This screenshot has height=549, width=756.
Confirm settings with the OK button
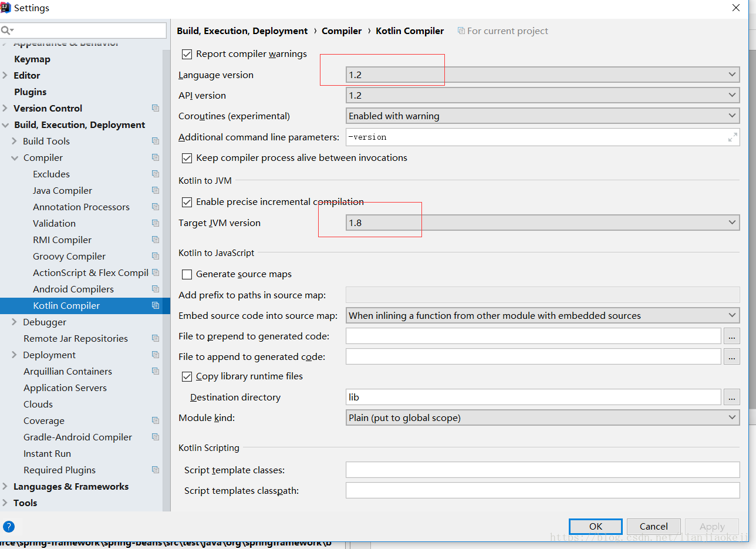[x=596, y=527]
